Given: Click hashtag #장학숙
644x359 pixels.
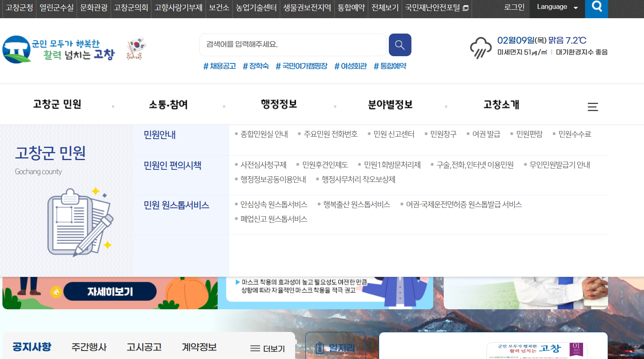Looking at the screenshot, I should (x=256, y=66).
